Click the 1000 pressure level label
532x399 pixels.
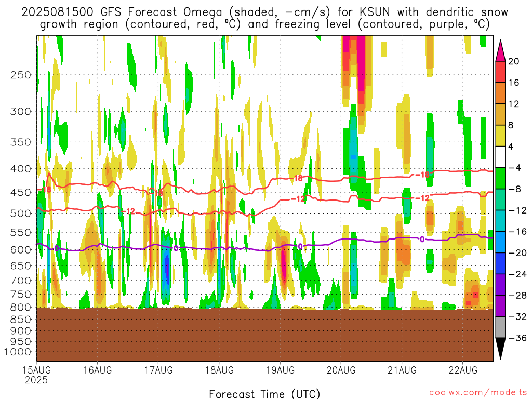click(x=18, y=352)
